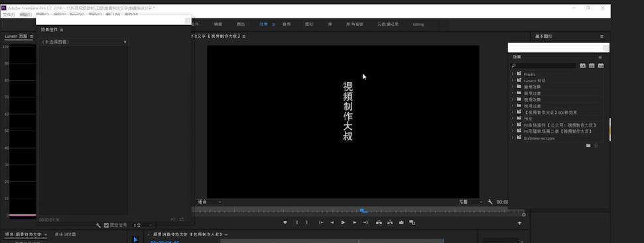Switch to the 图形 workspace tab
The image size is (644, 243).
click(309, 24)
